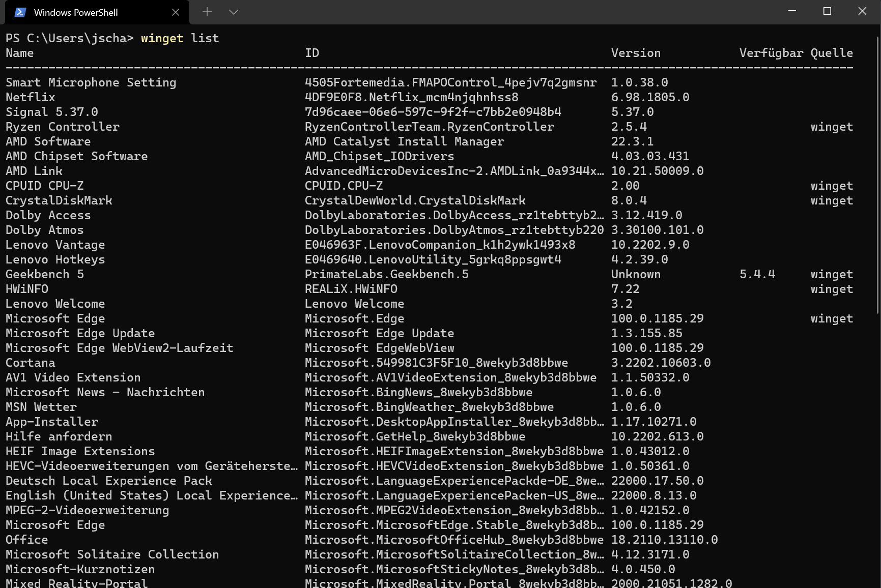
Task: Click 'AMD Link' name entry
Action: 34,171
